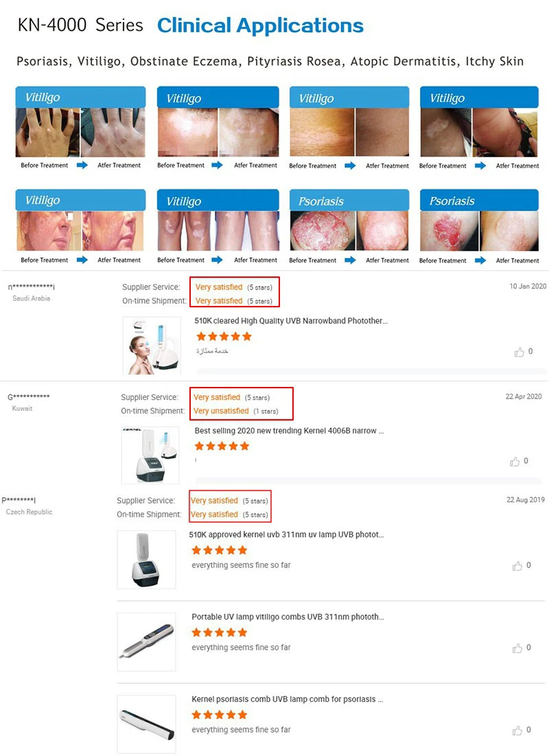Thumbs-up the Portable UV lamp vitiligo combs review
This screenshot has width=549, height=756.
click(x=517, y=648)
